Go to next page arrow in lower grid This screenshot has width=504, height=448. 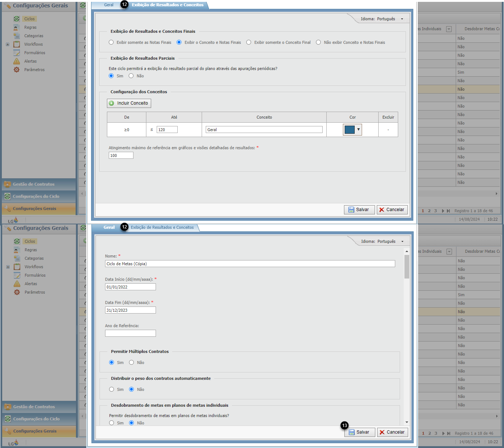pyautogui.click(x=444, y=434)
